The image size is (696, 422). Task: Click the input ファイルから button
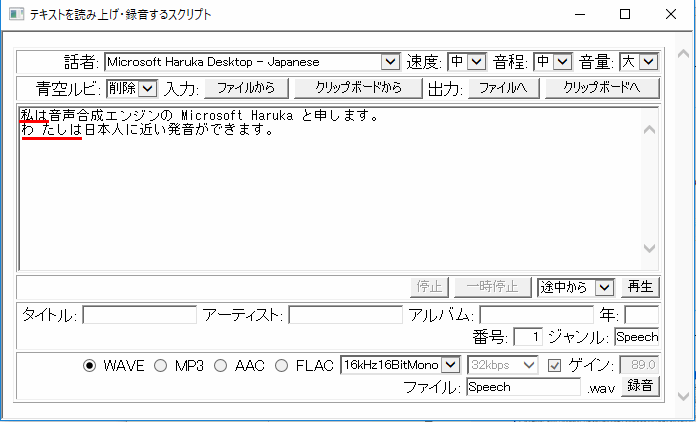[x=246, y=88]
